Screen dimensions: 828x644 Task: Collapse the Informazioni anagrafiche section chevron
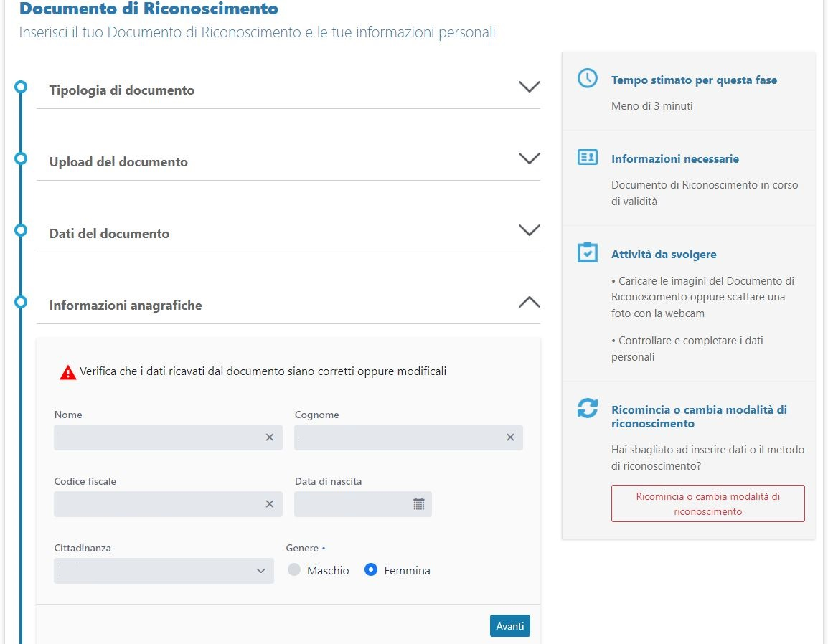pos(529,302)
